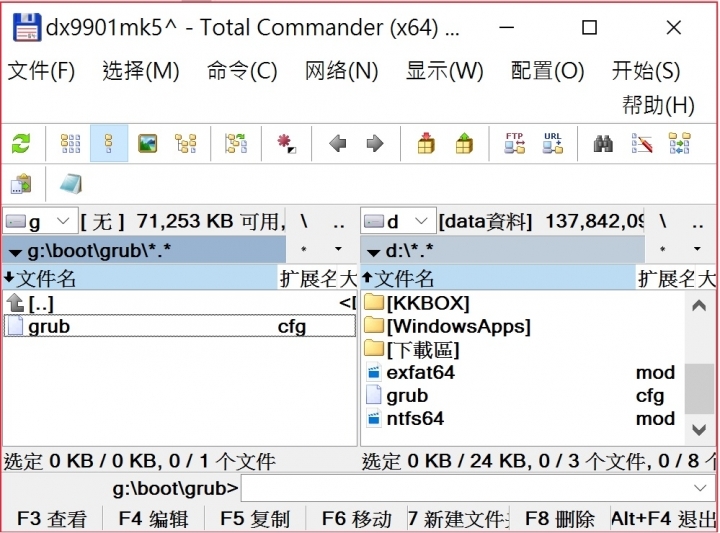Open the multi-rename tool icon
Image resolution: width=720 pixels, height=533 pixels.
tap(642, 144)
